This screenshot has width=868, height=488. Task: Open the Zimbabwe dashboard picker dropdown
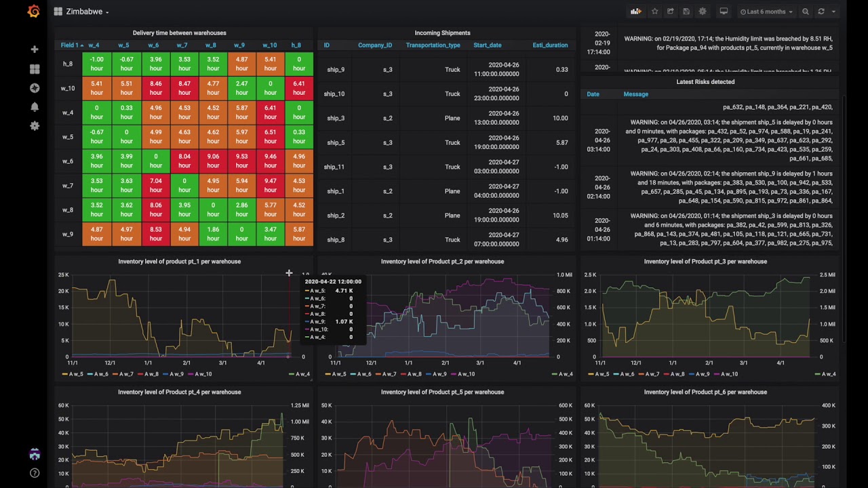(x=87, y=12)
